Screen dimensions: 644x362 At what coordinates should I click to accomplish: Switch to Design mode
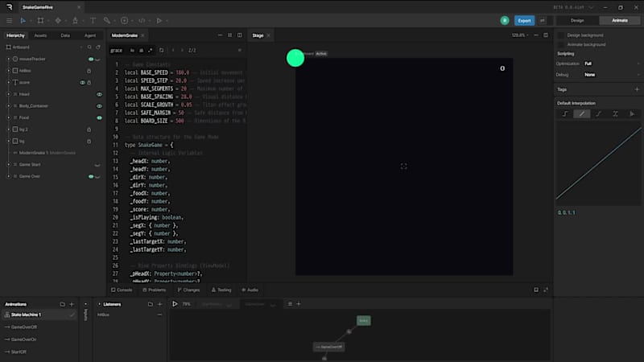point(577,21)
